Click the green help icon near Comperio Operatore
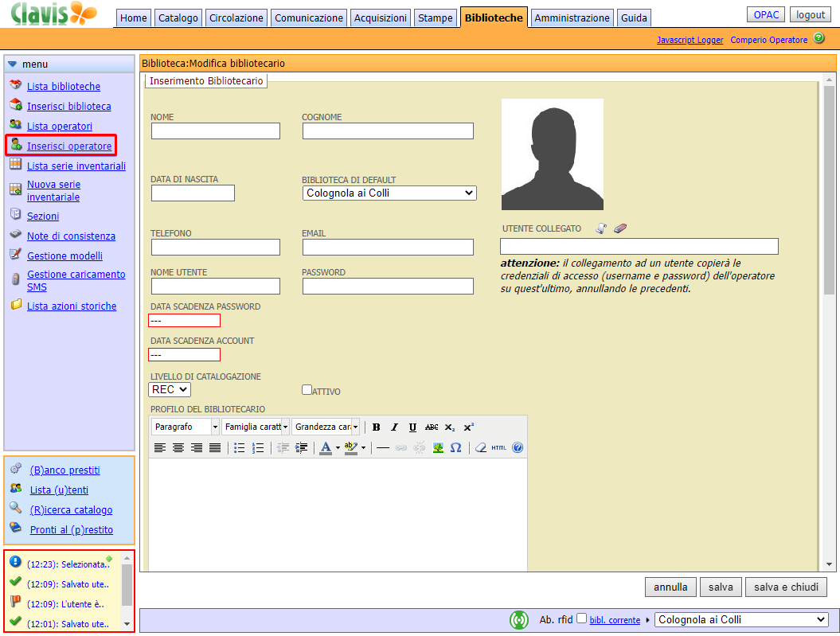The image size is (840, 636). 819,38
